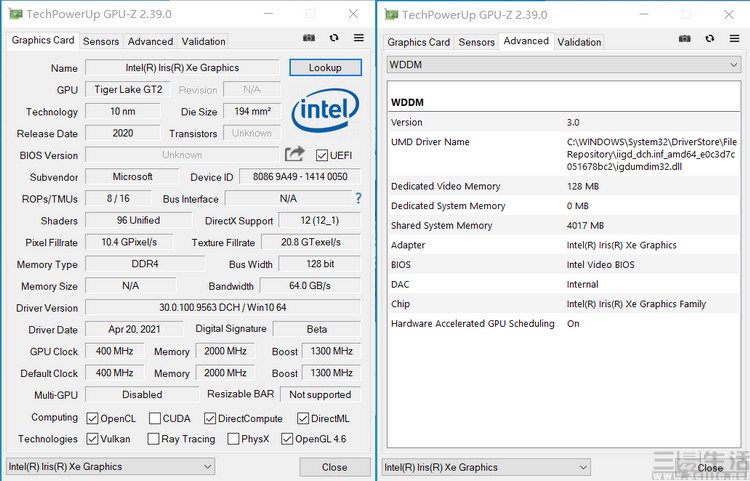The image size is (750, 481).
Task: Click the Name field Intel(R) Iris(R) Xe Graphics
Action: click(182, 67)
